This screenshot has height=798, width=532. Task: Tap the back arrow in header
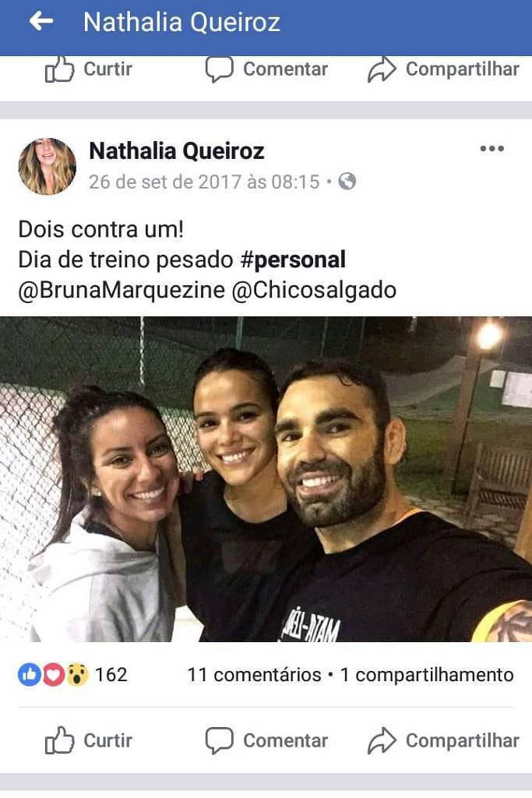[41, 21]
